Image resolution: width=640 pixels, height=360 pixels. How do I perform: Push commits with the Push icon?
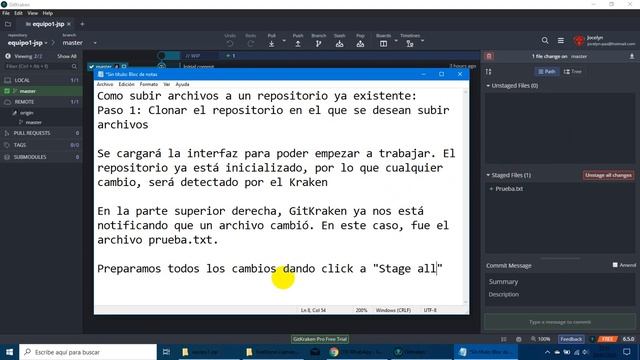point(298,44)
